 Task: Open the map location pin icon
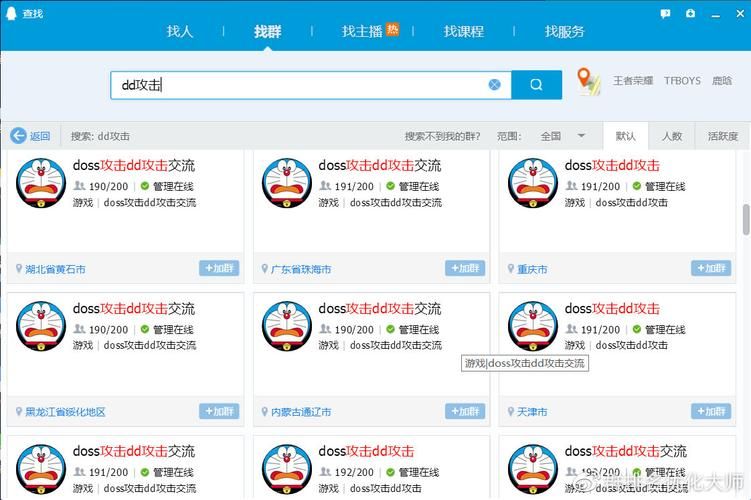tap(588, 81)
